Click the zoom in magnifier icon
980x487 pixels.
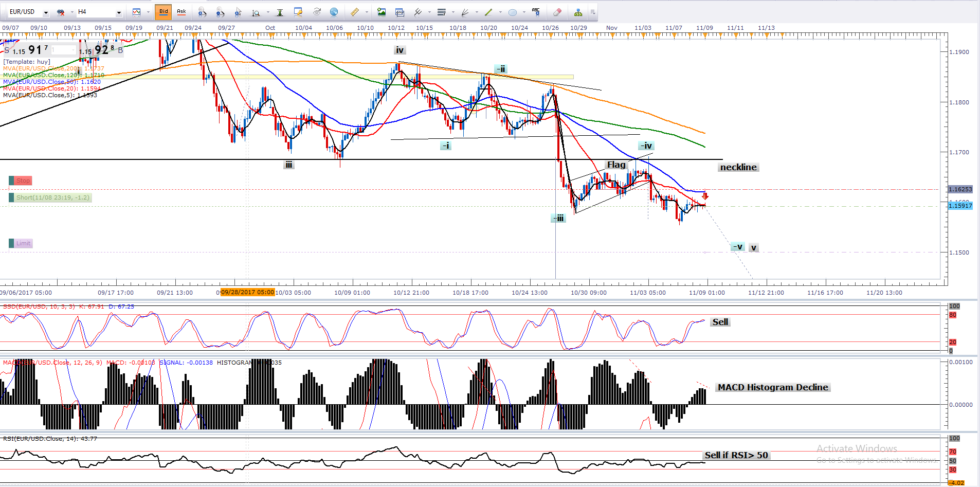(202, 12)
